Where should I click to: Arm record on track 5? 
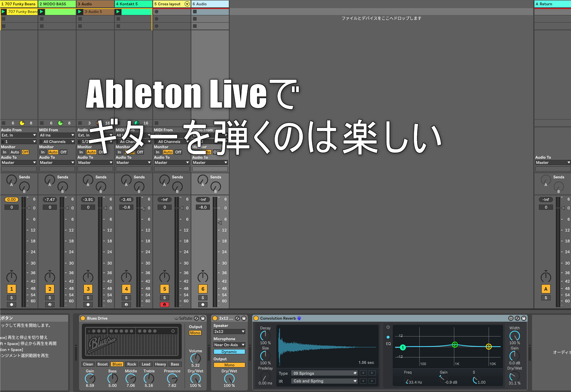coord(164,305)
